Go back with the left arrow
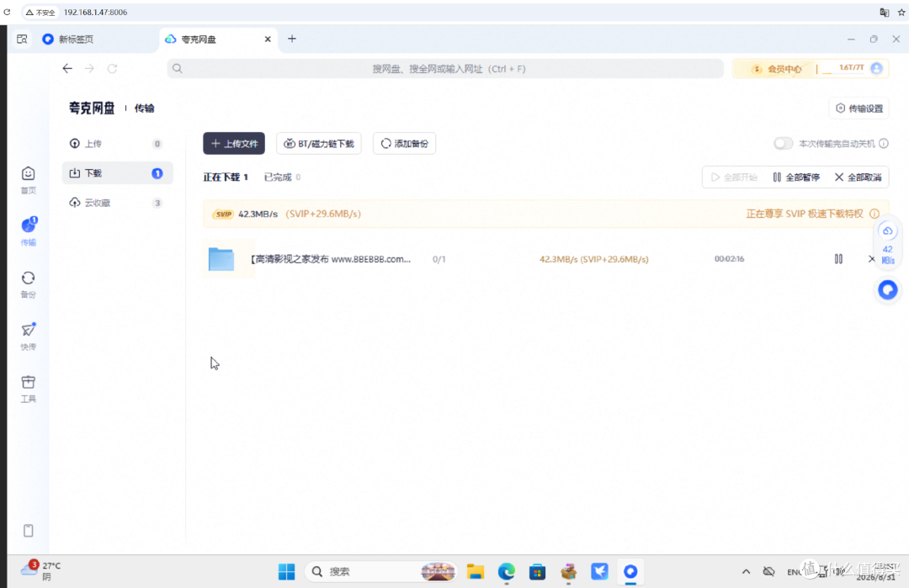The image size is (909, 588). coord(67,68)
